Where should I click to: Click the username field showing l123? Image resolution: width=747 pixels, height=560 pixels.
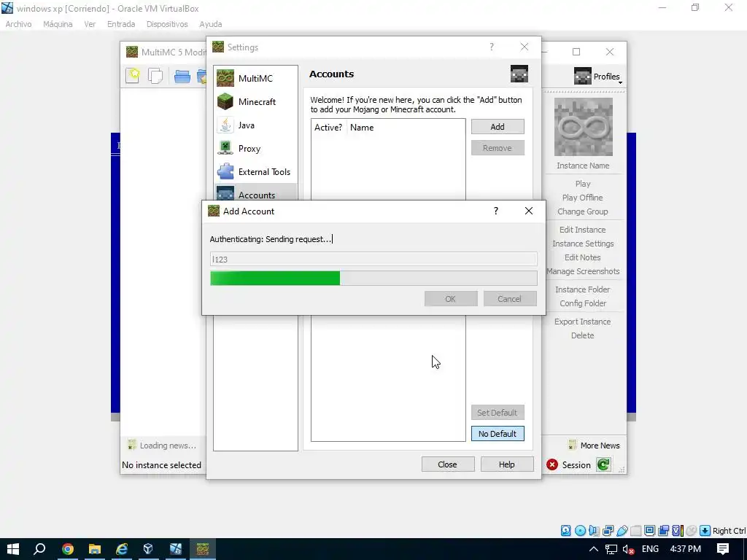[x=374, y=259]
